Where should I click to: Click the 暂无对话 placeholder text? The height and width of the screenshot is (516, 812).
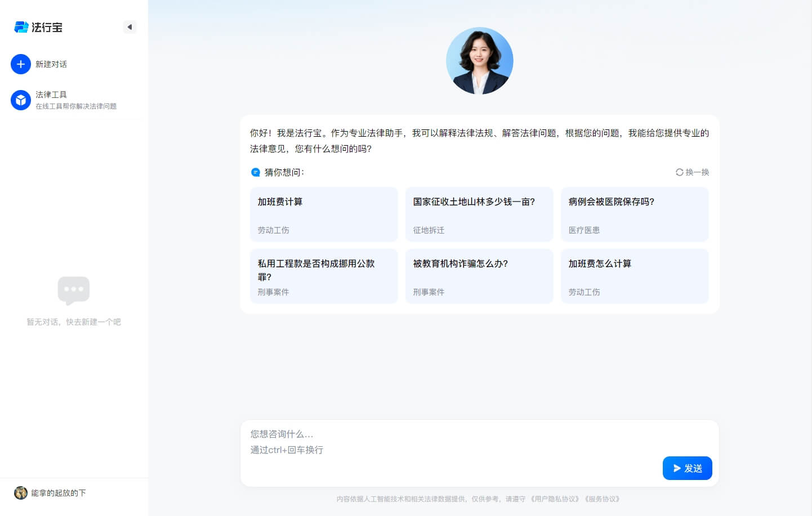[x=74, y=322]
